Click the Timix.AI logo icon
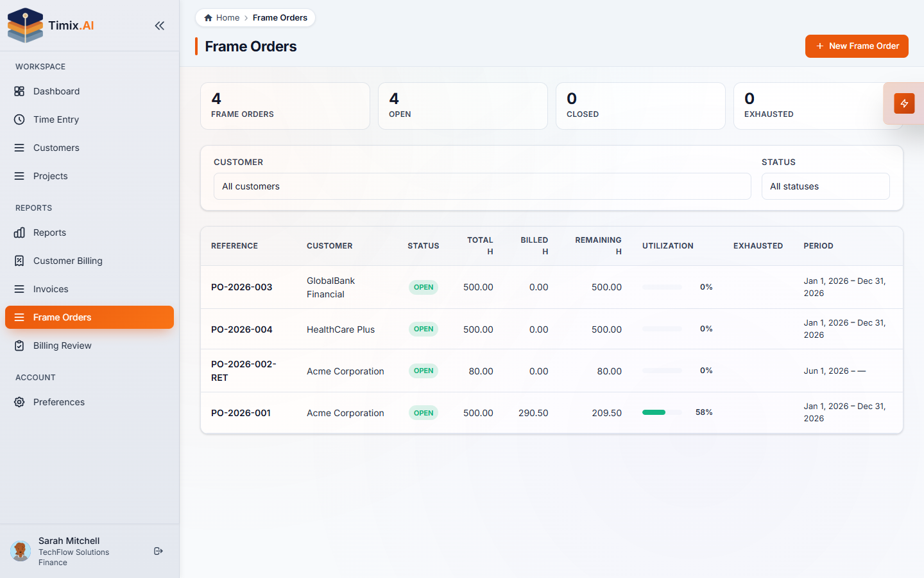 coord(25,26)
